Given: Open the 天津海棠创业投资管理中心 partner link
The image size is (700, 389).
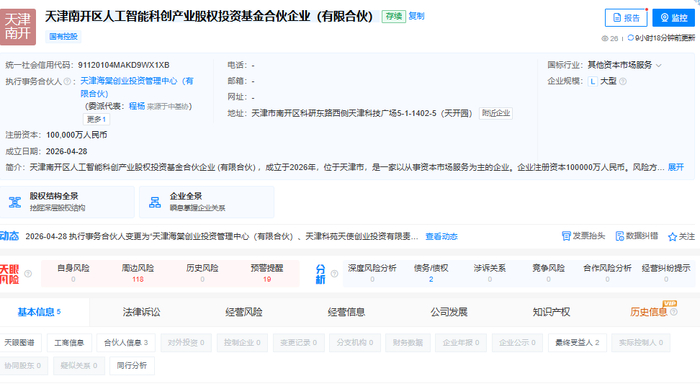Looking at the screenshot, I should tap(137, 87).
